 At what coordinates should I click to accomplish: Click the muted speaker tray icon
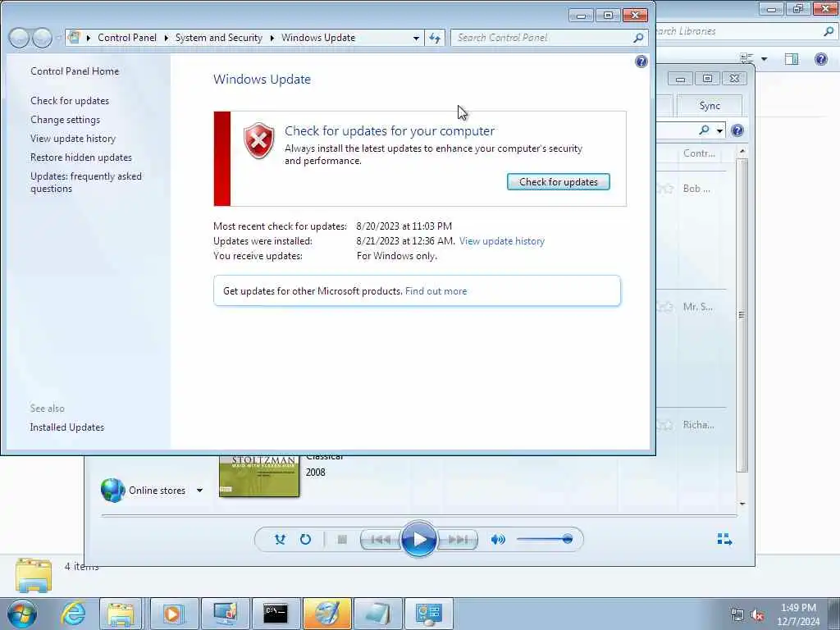tap(757, 614)
